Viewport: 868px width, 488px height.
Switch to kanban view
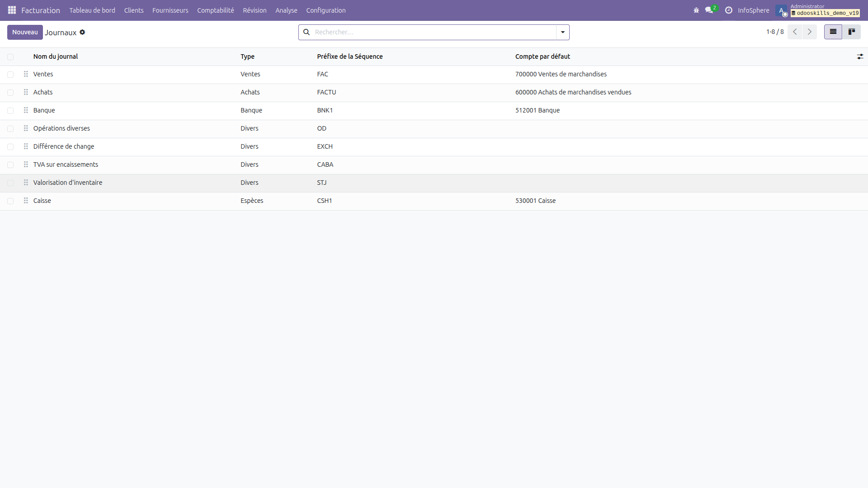[x=852, y=32]
